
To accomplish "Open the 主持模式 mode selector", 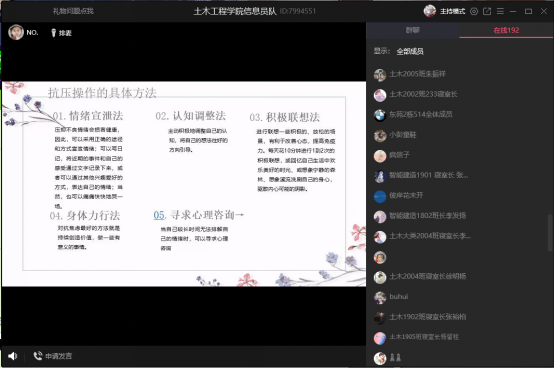I will pos(452,11).
